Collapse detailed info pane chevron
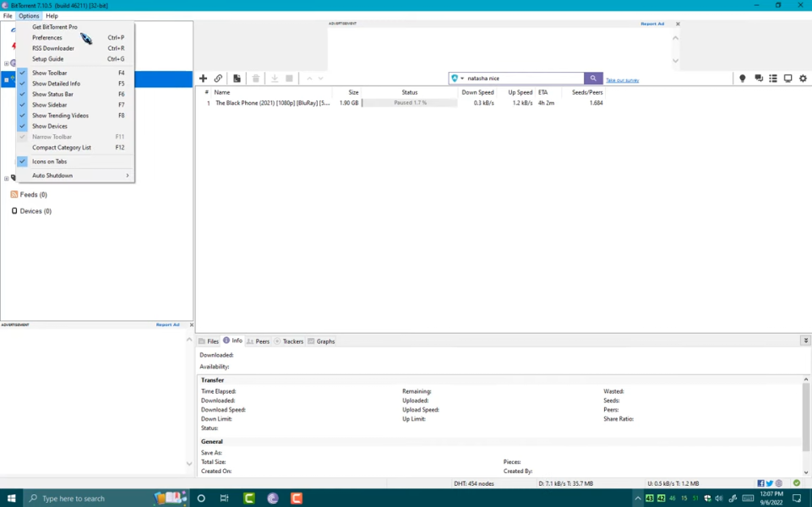The height and width of the screenshot is (507, 812). click(806, 341)
